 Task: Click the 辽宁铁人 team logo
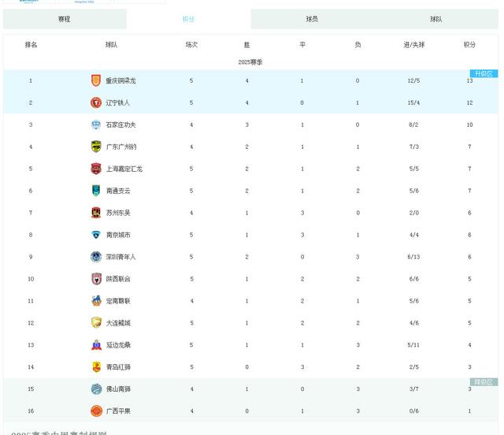pyautogui.click(x=96, y=102)
